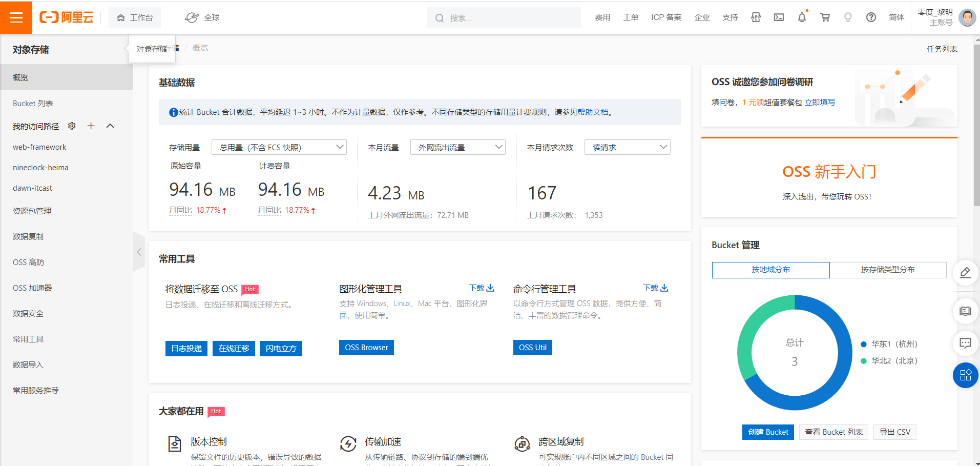This screenshot has height=466, width=980.
Task: Select 按地域分布 distribution view
Action: click(770, 270)
